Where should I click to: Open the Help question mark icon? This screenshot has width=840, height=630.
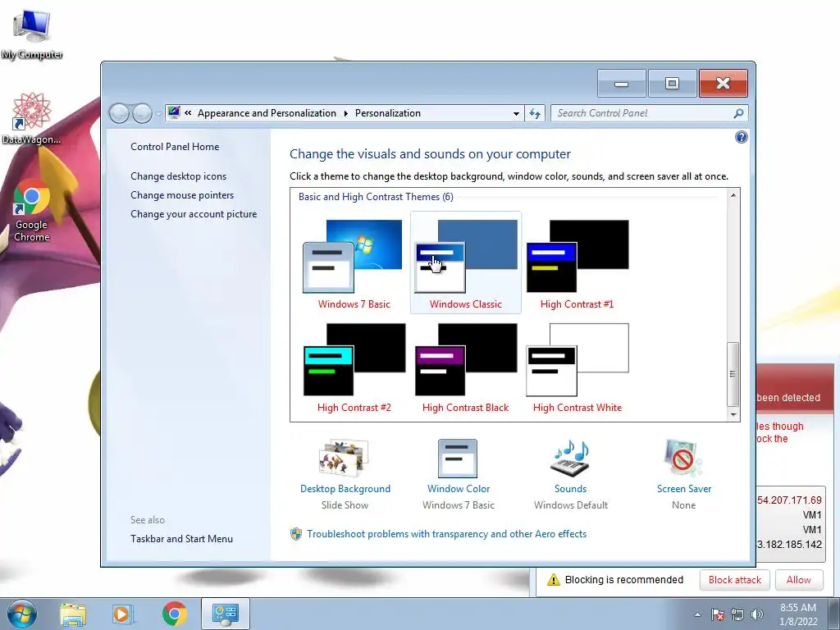[741, 137]
